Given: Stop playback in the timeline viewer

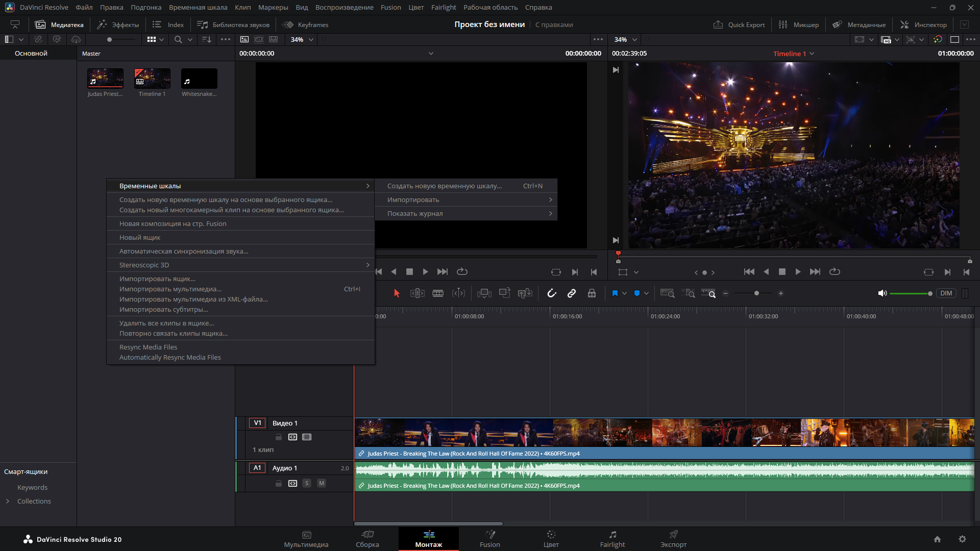Looking at the screenshot, I should pos(782,272).
